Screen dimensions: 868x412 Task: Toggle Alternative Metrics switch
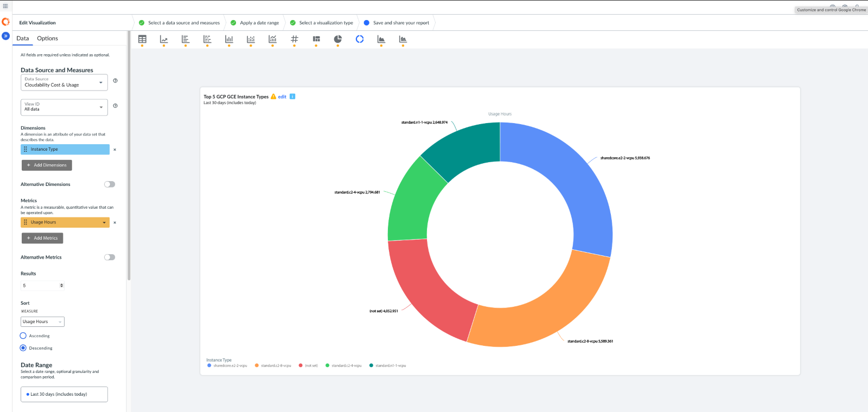pyautogui.click(x=110, y=257)
